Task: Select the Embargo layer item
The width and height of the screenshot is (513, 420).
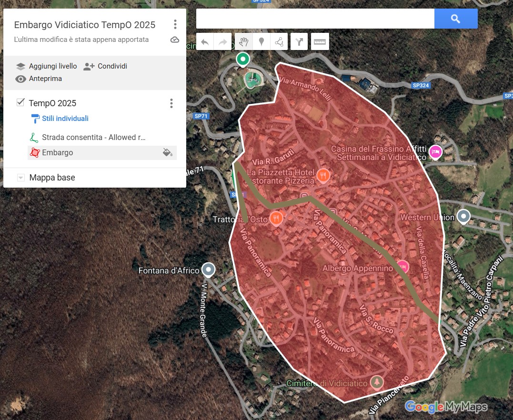Action: click(57, 153)
